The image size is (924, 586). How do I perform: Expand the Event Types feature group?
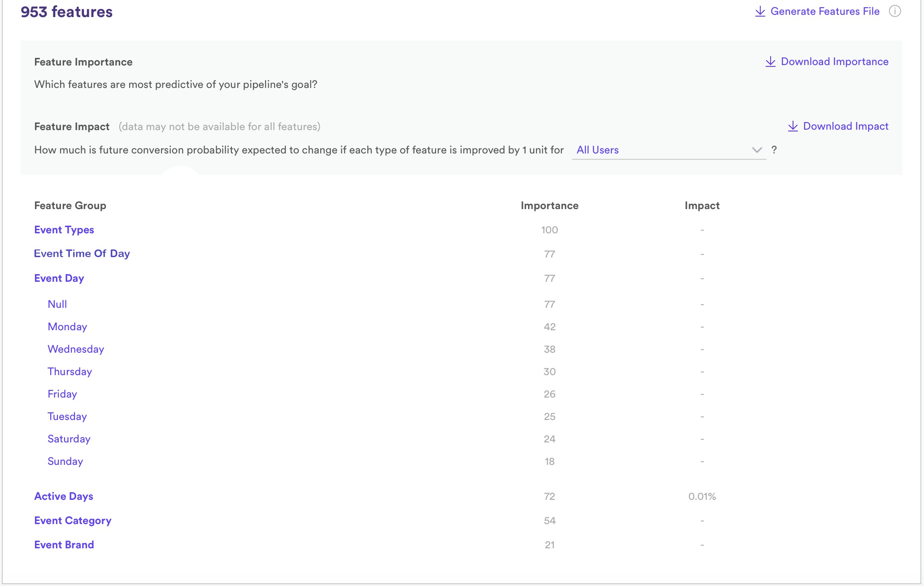tap(64, 230)
